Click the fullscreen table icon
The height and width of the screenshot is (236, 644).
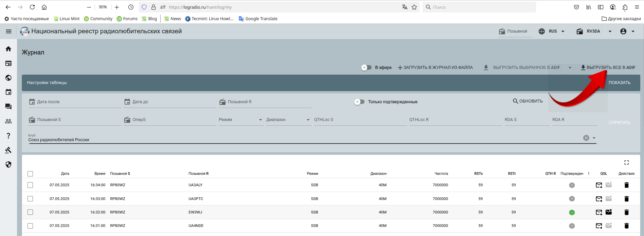pyautogui.click(x=627, y=163)
